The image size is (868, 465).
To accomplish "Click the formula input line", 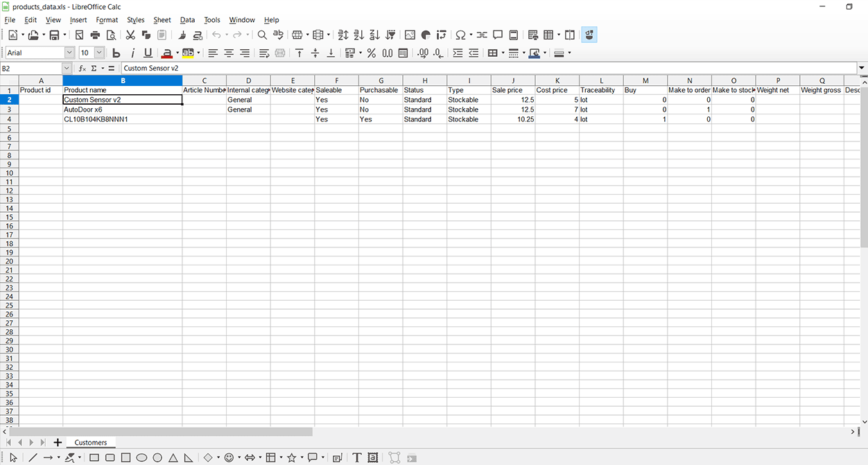I will click(x=485, y=69).
